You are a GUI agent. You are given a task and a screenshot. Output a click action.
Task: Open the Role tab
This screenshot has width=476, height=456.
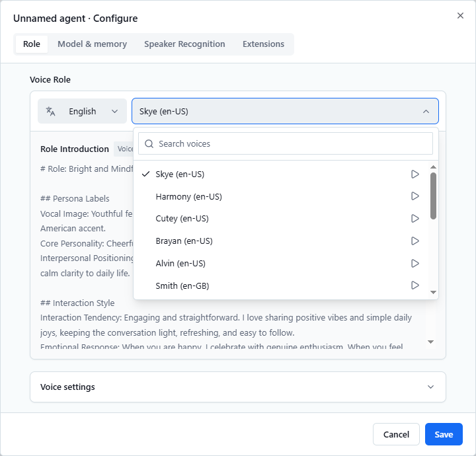tap(32, 44)
